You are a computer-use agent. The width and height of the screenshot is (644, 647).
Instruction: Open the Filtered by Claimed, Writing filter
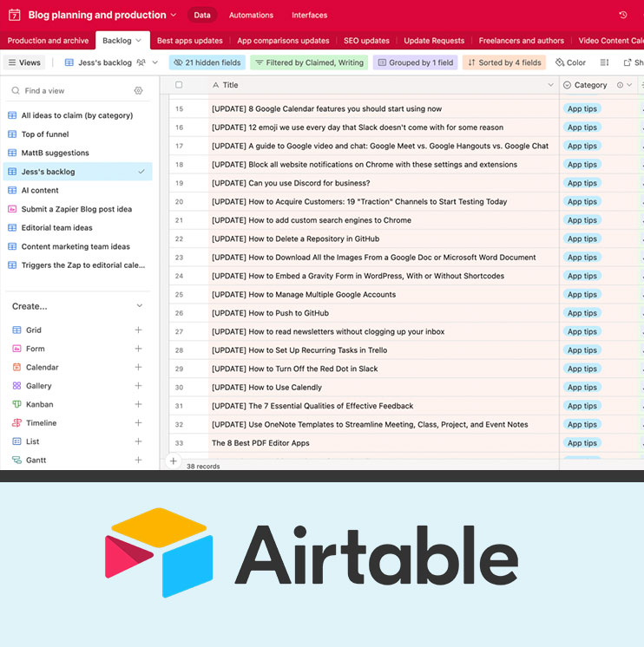[x=309, y=62]
